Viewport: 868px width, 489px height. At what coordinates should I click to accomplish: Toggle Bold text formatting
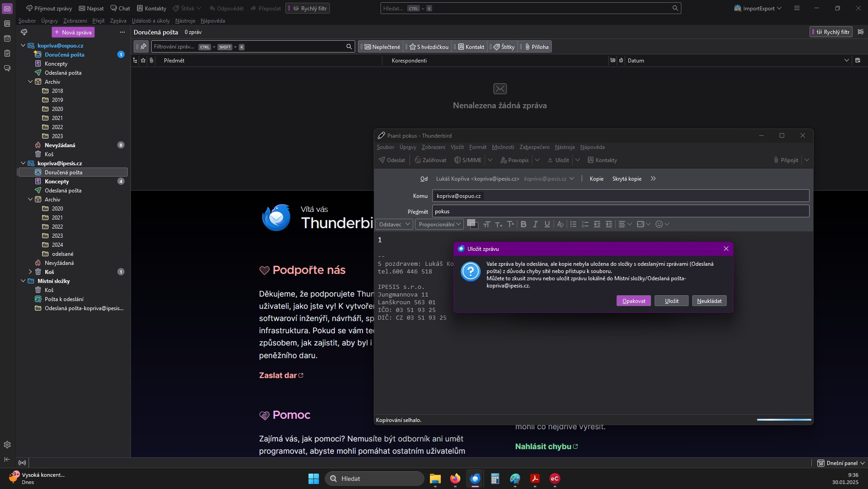[523, 224]
